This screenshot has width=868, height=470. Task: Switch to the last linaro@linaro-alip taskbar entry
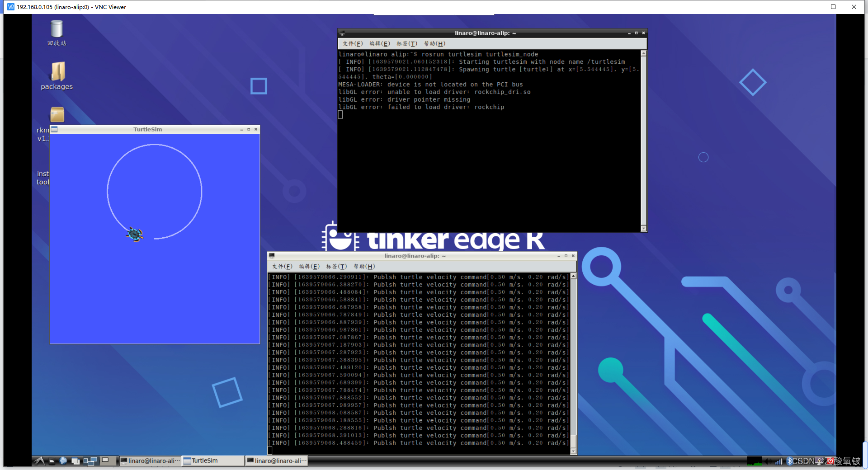(277, 461)
